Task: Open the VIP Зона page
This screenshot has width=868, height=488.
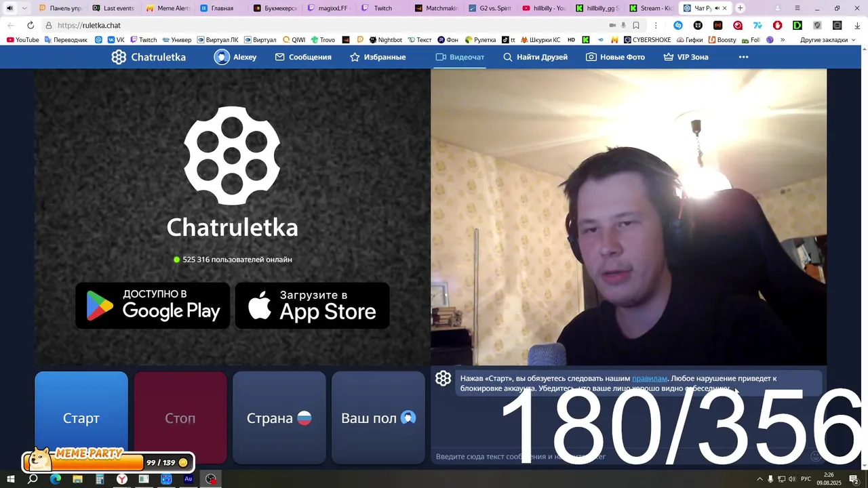Action: pyautogui.click(x=686, y=57)
